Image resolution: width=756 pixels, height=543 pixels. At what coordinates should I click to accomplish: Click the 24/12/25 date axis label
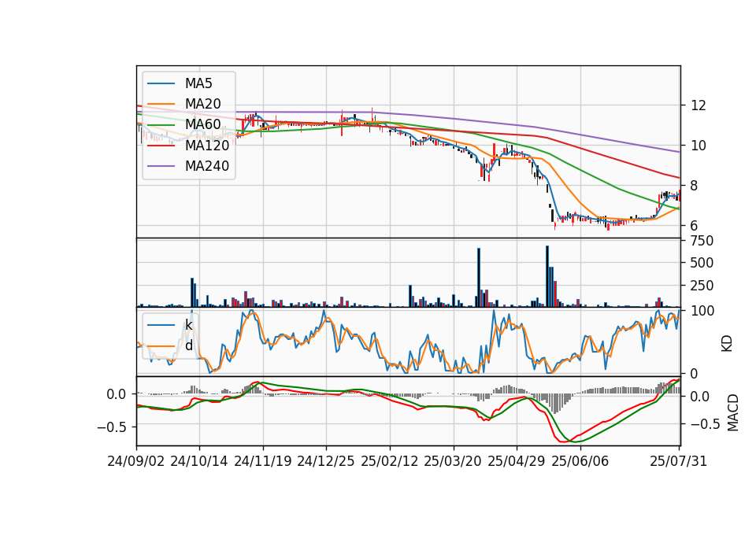[326, 461]
